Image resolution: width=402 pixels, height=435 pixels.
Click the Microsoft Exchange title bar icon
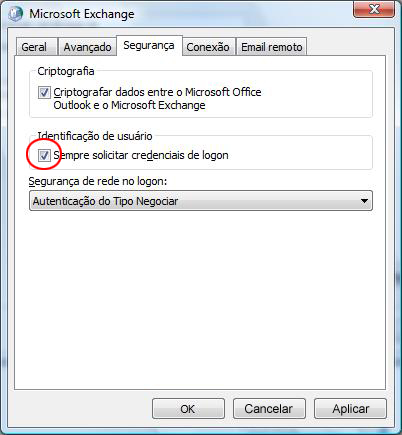click(x=15, y=14)
